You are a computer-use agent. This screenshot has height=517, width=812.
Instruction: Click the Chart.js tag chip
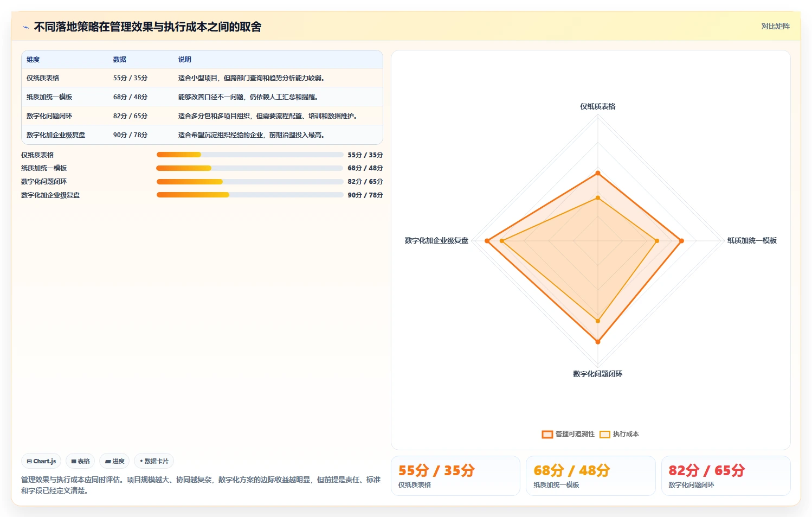41,461
